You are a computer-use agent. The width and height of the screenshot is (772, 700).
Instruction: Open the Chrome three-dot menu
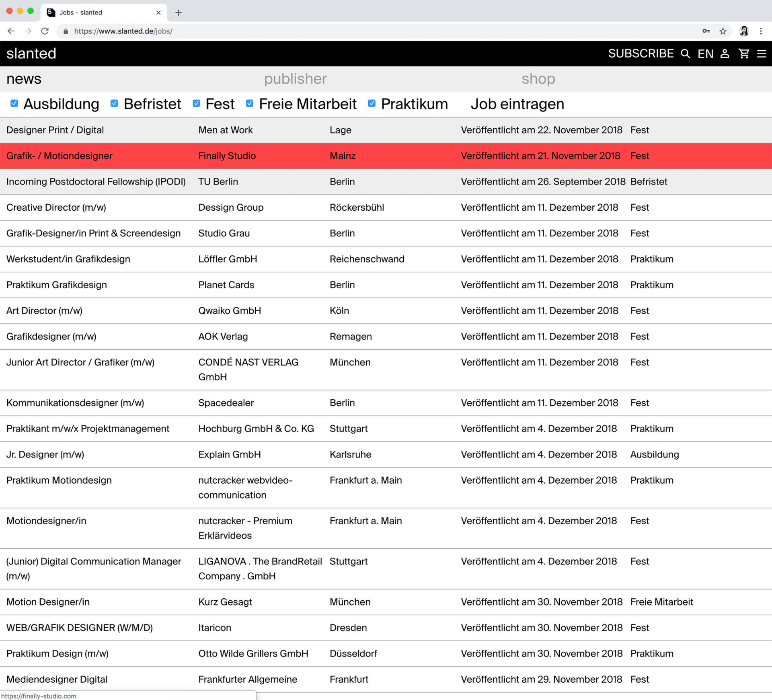[761, 31]
